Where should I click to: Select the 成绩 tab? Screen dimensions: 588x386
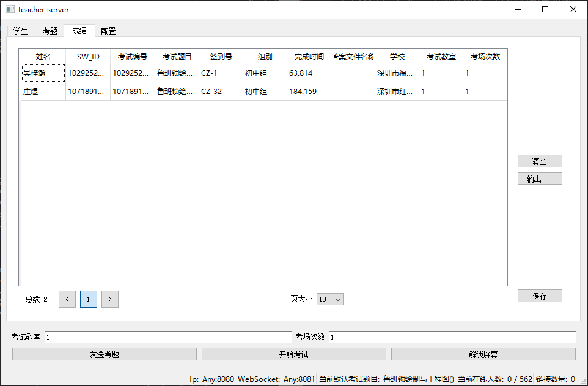[79, 31]
